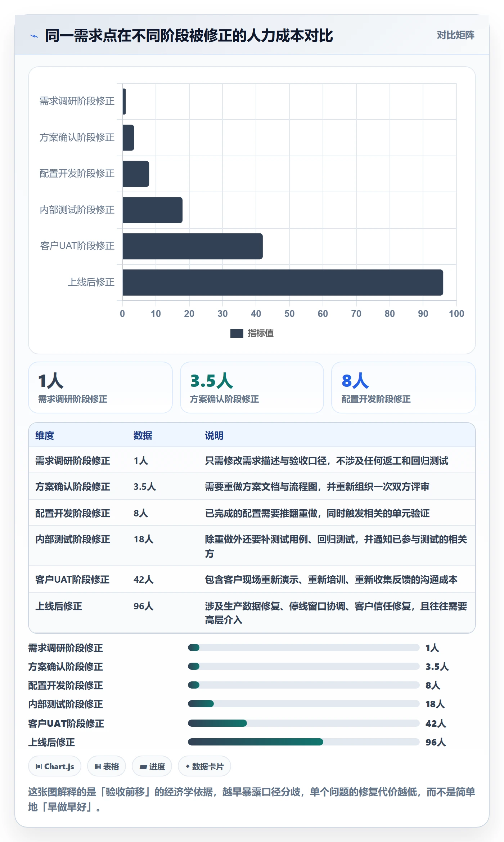504x842 pixels.
Task: Click the 配置开发阶段修正 chart bar
Action: click(x=136, y=174)
